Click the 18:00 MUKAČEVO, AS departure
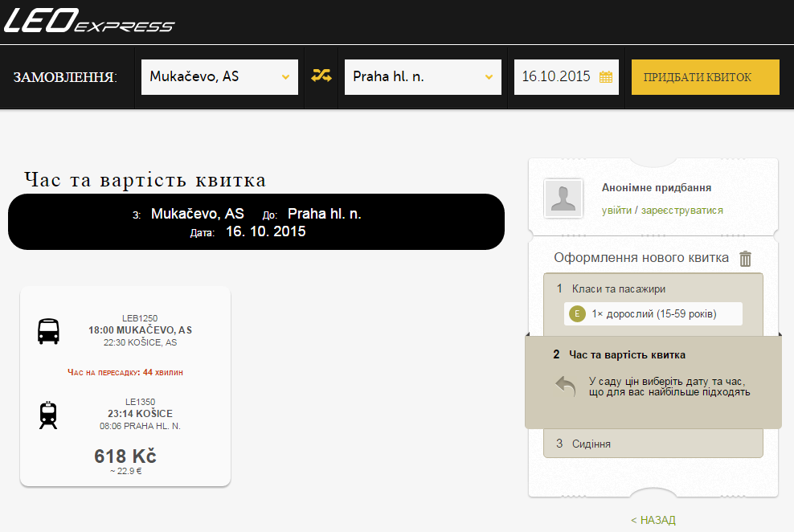The width and height of the screenshot is (794, 532). [x=141, y=330]
